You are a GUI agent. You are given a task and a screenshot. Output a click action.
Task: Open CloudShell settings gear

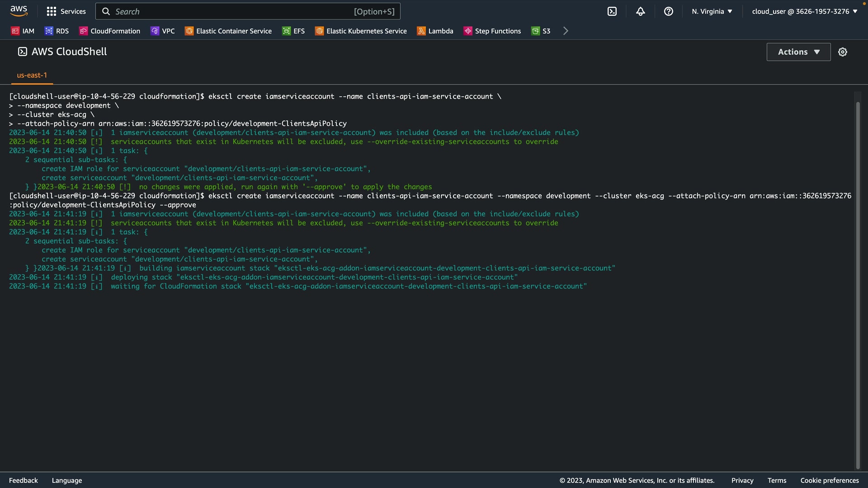point(842,52)
